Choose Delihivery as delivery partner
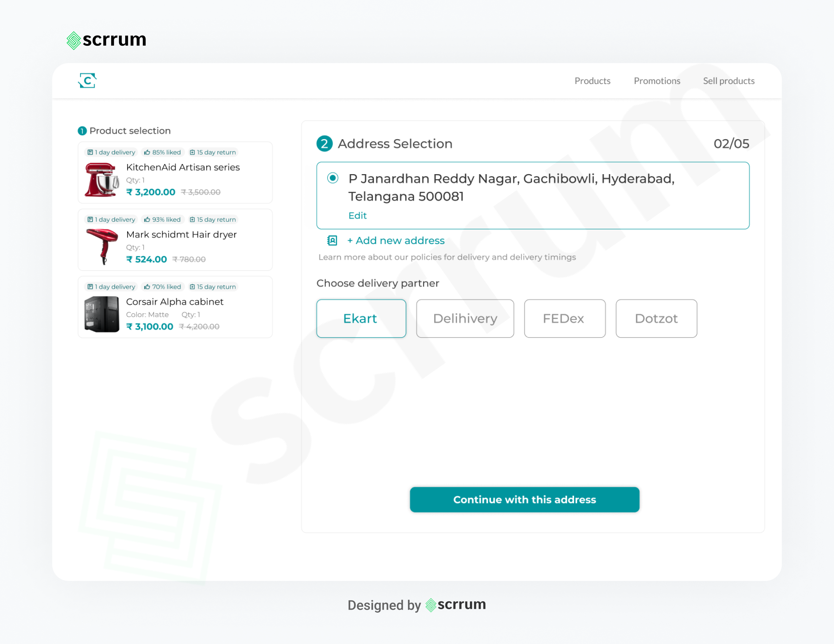Viewport: 834px width, 644px height. tap(465, 318)
